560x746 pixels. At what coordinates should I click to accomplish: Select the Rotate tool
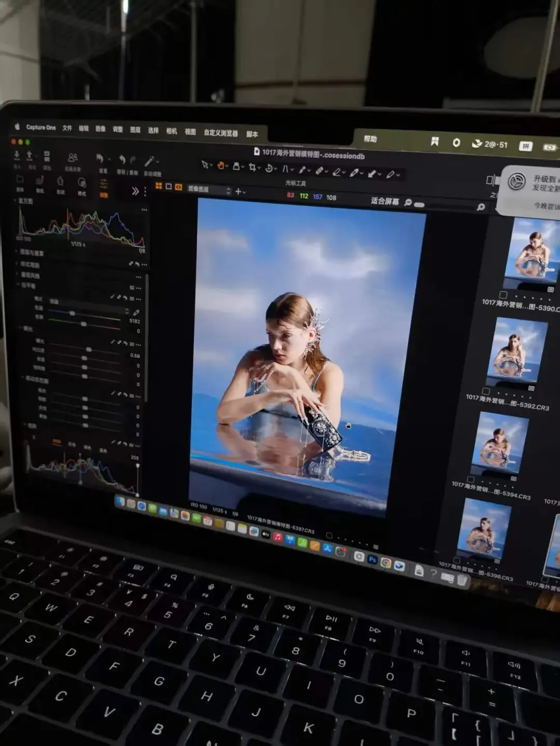pyautogui.click(x=269, y=168)
